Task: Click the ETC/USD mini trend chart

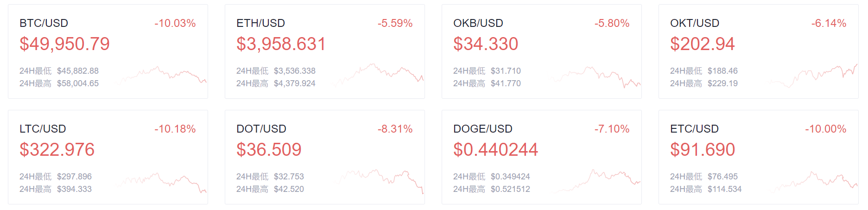Action: pos(811,181)
